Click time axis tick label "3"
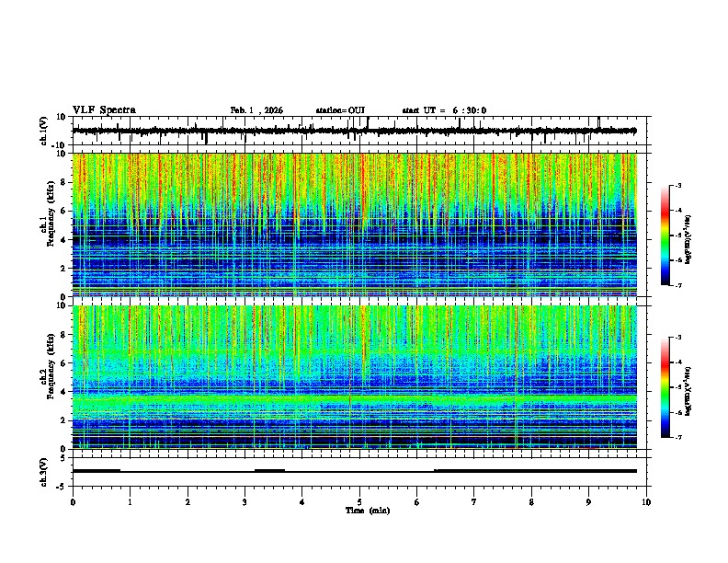The image size is (728, 563). [x=245, y=502]
